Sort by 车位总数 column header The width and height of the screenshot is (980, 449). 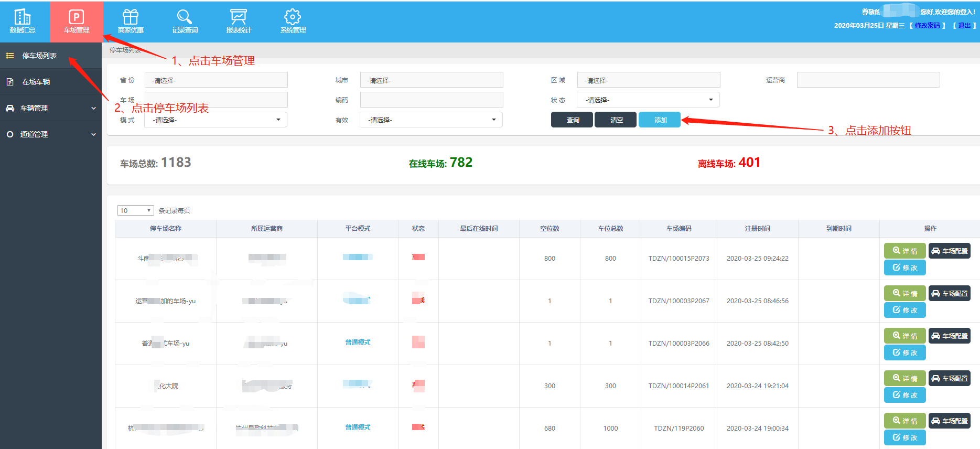click(611, 228)
